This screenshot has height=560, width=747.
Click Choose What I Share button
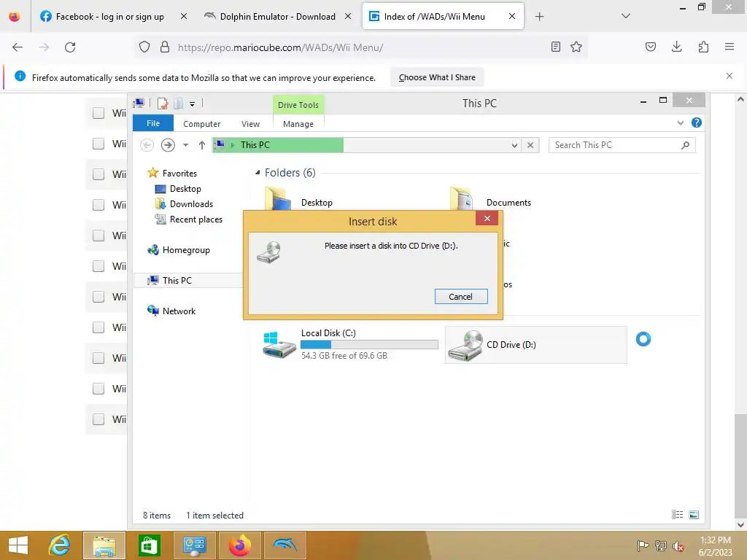click(437, 77)
